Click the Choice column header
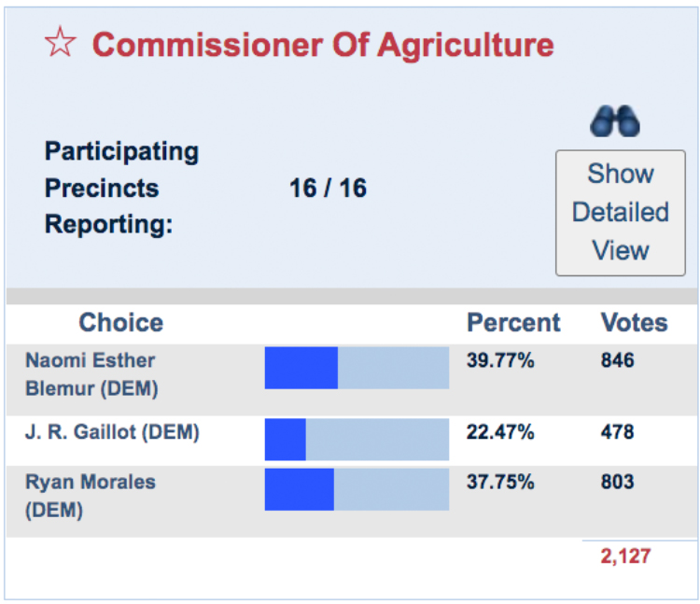Image resolution: width=700 pixels, height=604 pixels. tap(120, 323)
